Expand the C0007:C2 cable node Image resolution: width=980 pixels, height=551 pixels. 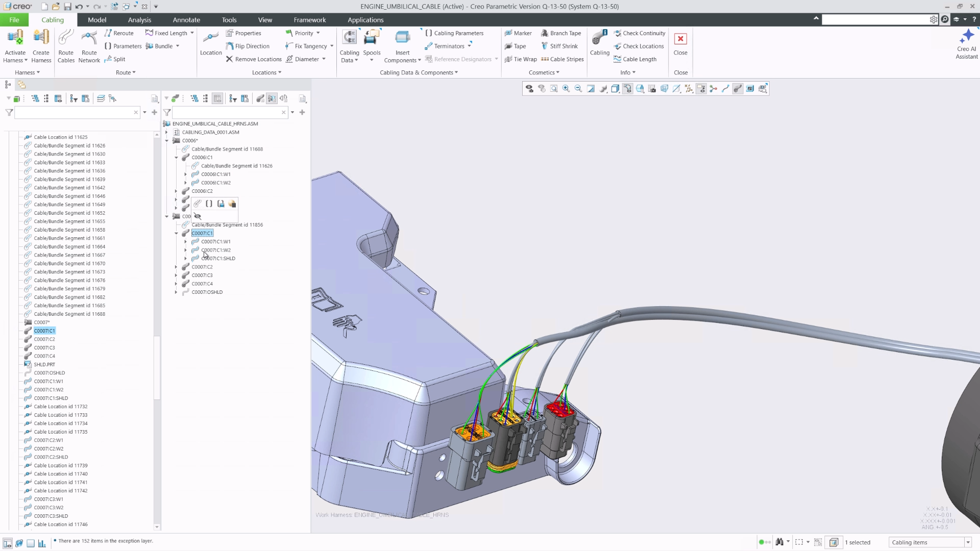click(176, 267)
